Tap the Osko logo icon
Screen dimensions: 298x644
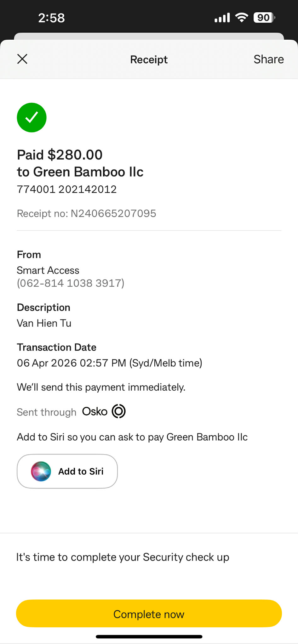pyautogui.click(x=119, y=411)
